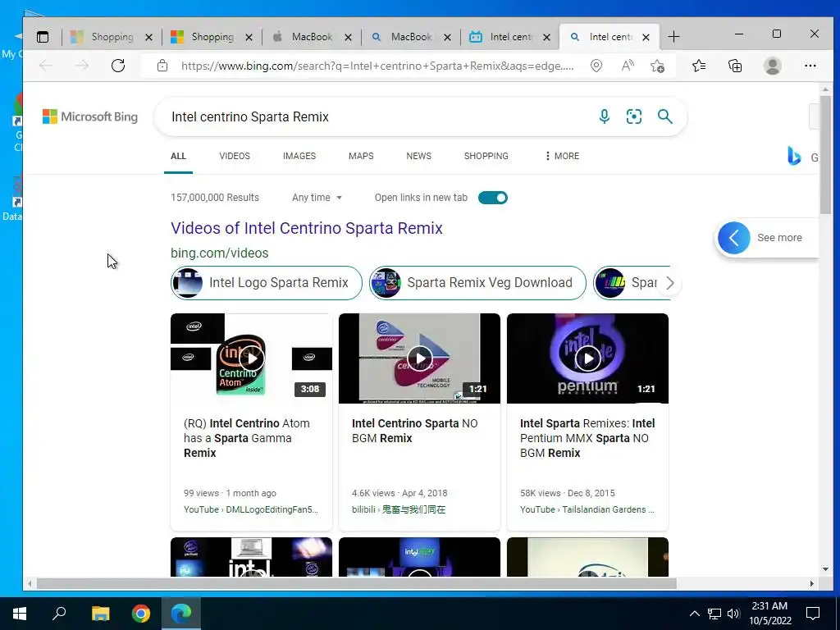The width and height of the screenshot is (840, 630).
Task: Switch to the NEWS search tab
Action: (419, 156)
